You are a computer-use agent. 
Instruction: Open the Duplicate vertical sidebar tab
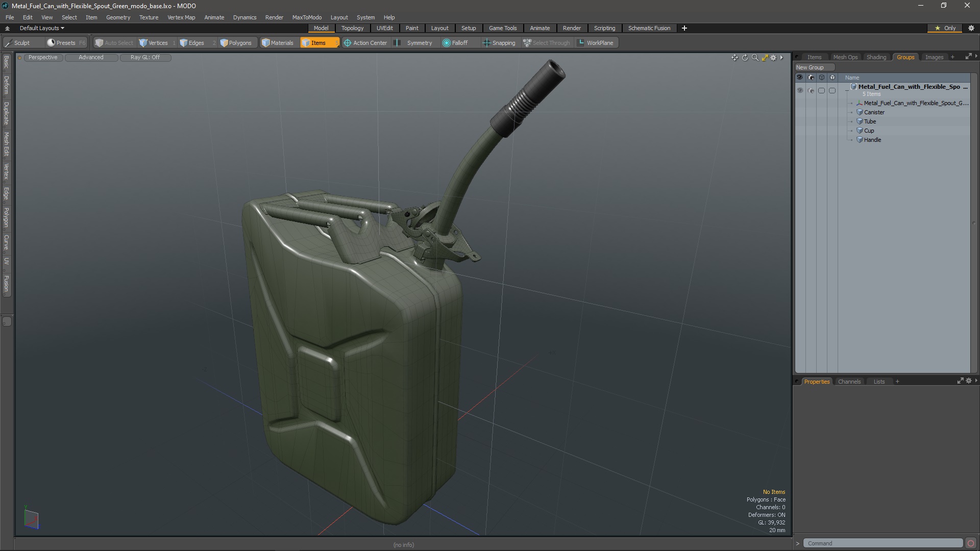6,113
